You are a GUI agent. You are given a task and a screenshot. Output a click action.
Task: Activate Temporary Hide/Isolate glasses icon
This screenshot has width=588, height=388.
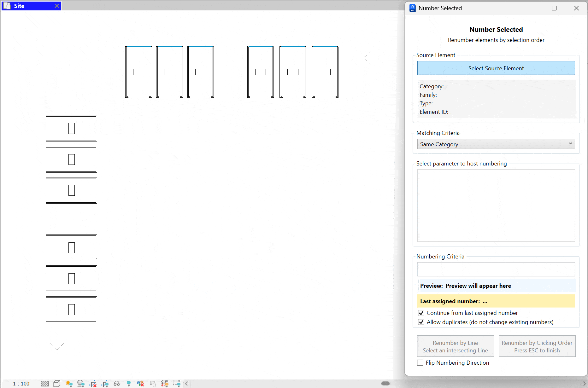click(x=116, y=383)
